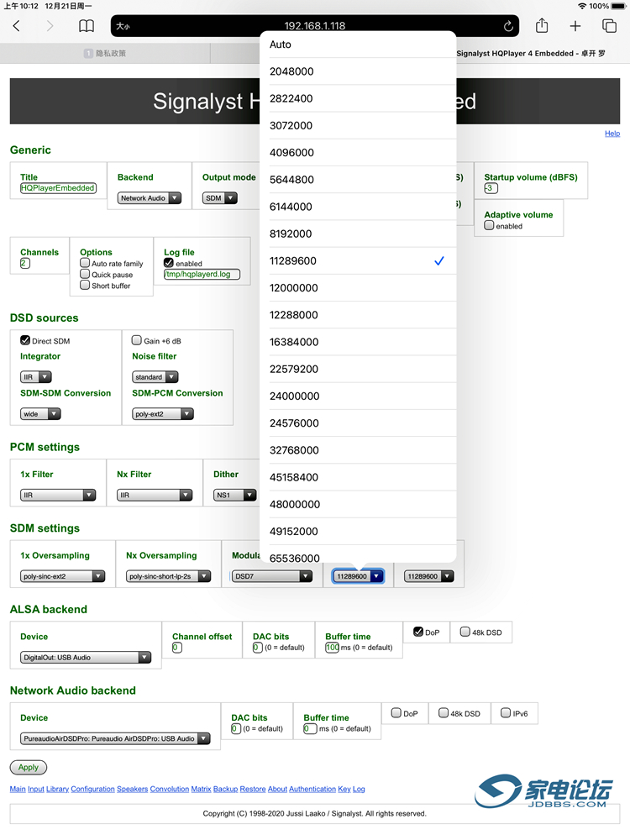The image size is (630, 840).
Task: Pick 2048000 in the popup list
Action: point(358,71)
